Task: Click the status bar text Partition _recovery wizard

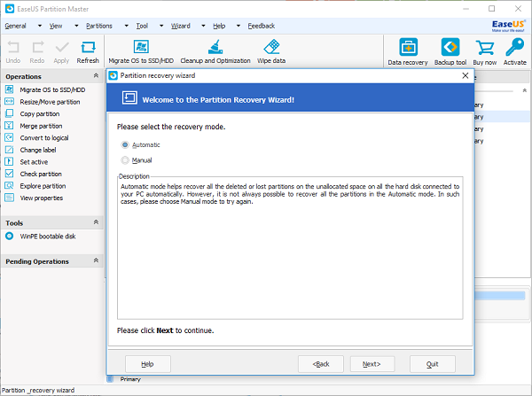Action: pyautogui.click(x=38, y=390)
